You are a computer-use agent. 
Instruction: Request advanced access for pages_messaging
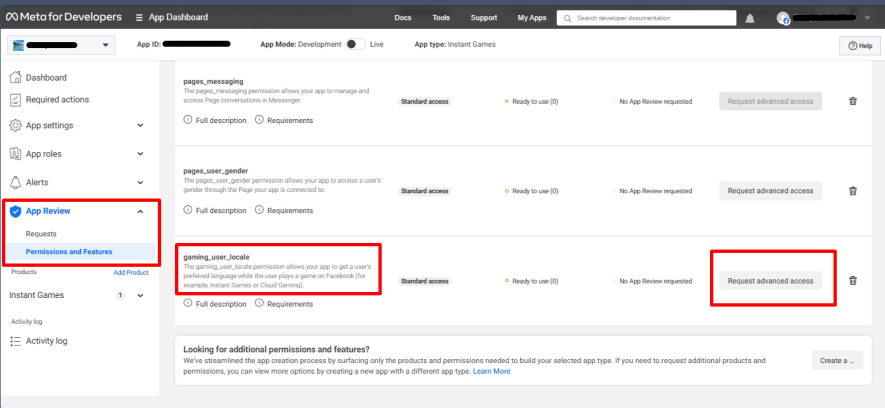pos(770,101)
